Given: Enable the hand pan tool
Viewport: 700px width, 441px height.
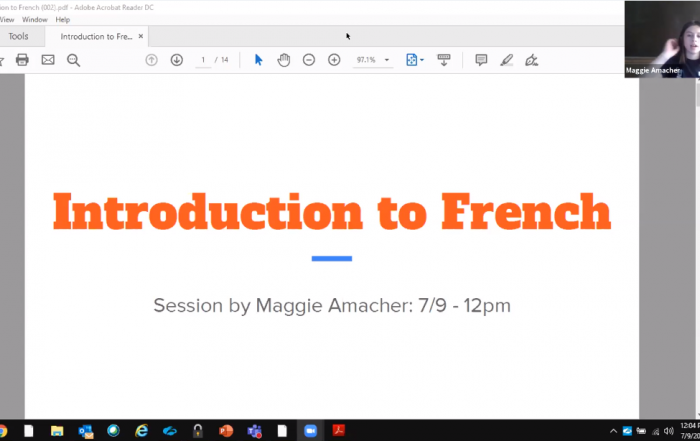Looking at the screenshot, I should pos(283,60).
